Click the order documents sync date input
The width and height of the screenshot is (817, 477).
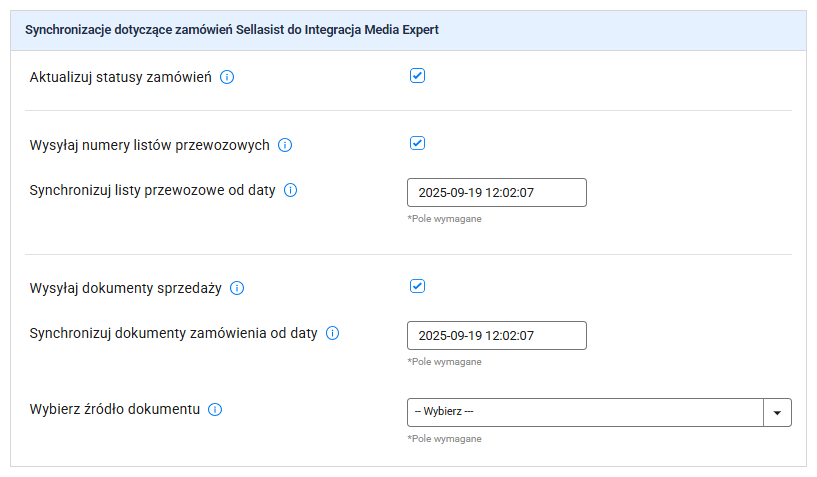(x=497, y=335)
